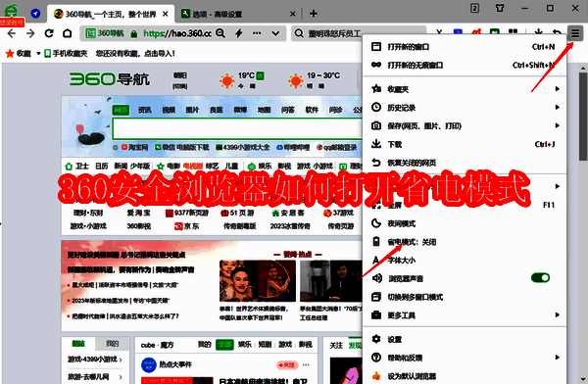Select 切换到多窗口模式
Image resolution: width=588 pixels, height=384 pixels.
click(465, 297)
